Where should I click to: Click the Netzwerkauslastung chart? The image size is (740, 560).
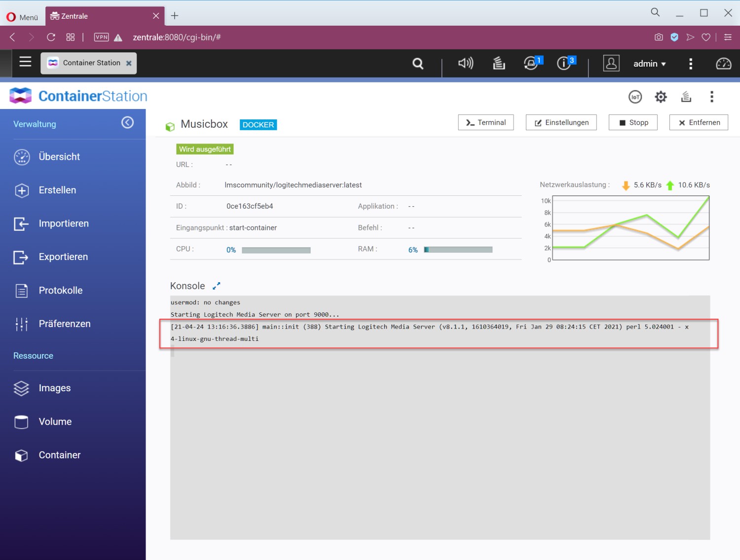click(630, 228)
